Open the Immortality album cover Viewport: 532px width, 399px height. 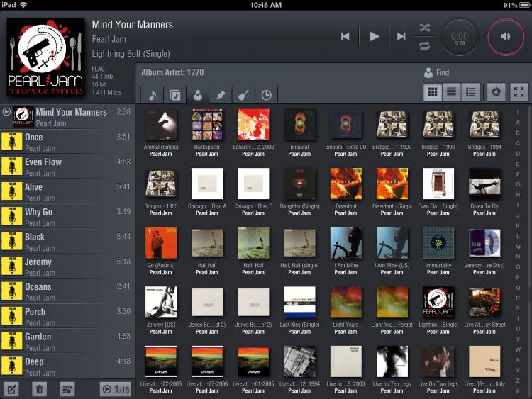pos(438,243)
